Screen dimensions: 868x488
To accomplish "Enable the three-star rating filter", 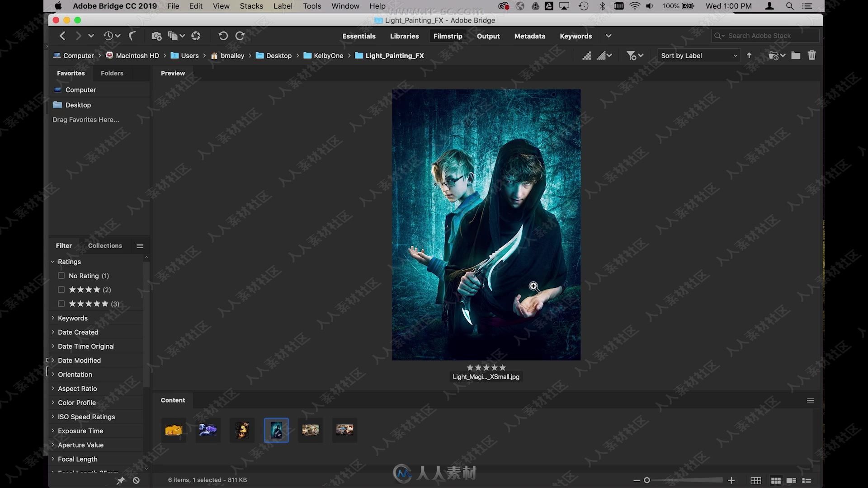I will tap(61, 303).
